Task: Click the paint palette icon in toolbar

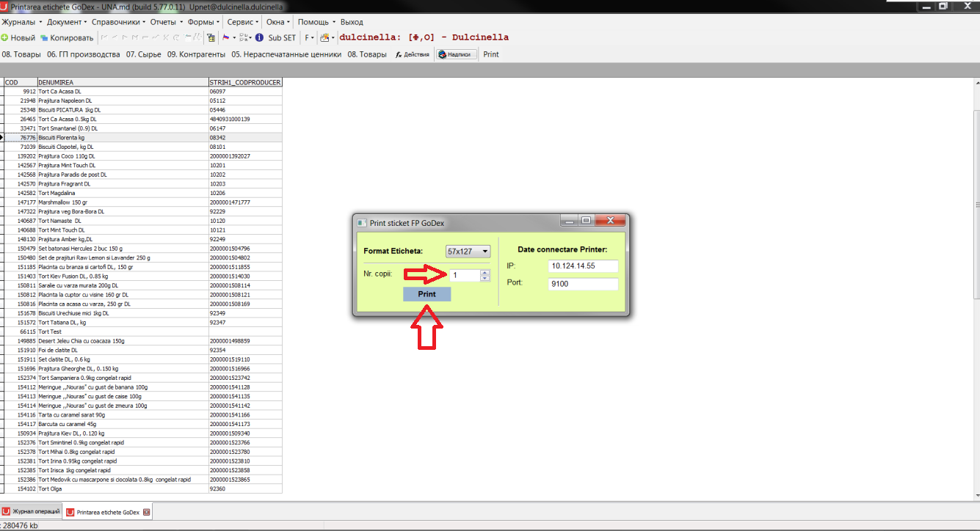Action: 324,37
